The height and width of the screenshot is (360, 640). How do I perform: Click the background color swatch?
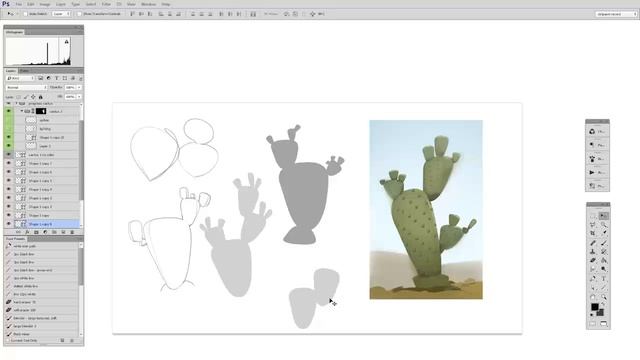point(600,312)
